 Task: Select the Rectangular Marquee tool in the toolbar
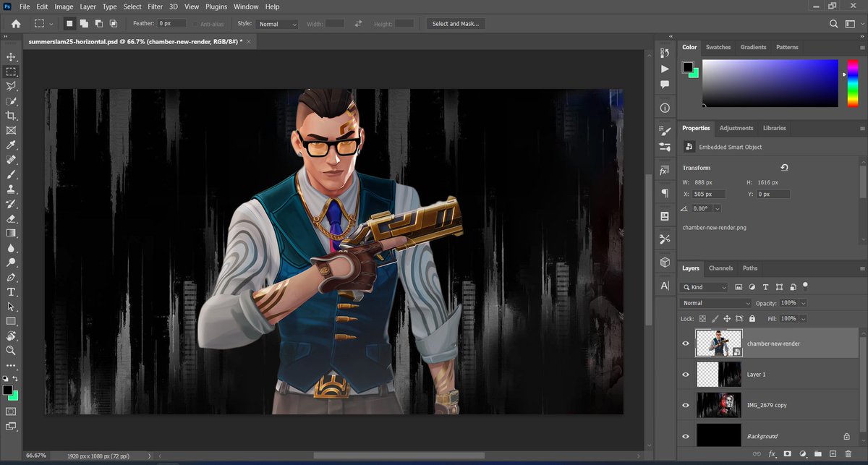pyautogui.click(x=11, y=72)
